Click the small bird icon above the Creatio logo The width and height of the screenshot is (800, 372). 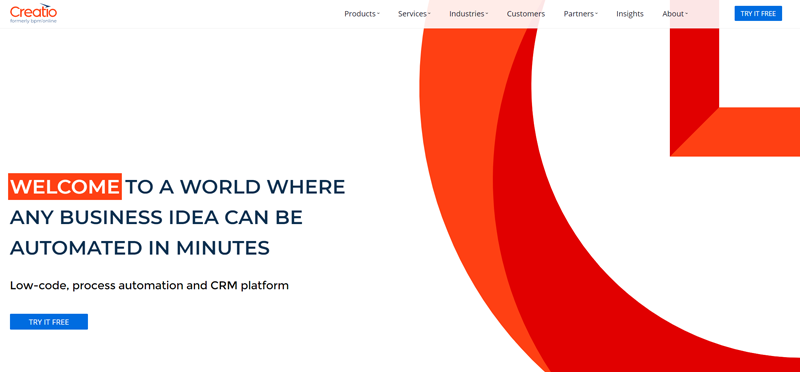click(x=44, y=6)
